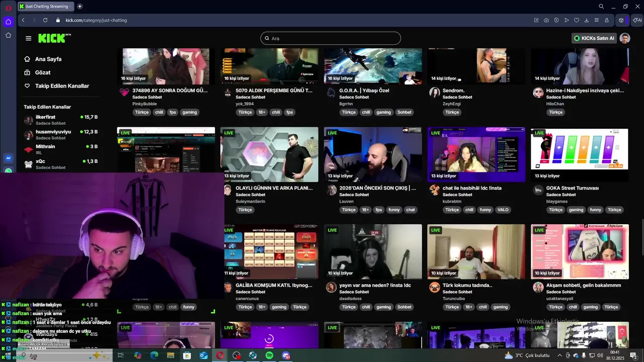Image resolution: width=644 pixels, height=362 pixels.
Task: Open GOKA Street Turnuvası thumbnail
Action: pyautogui.click(x=580, y=154)
